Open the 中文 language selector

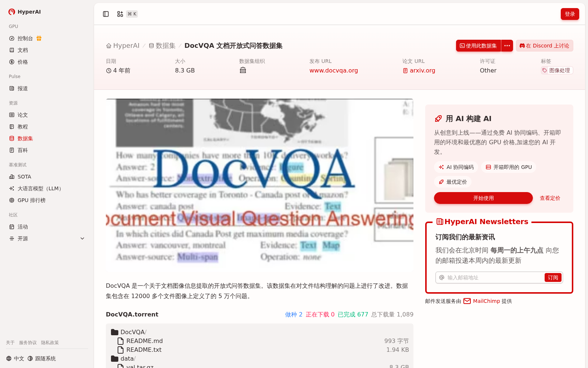click(x=15, y=358)
